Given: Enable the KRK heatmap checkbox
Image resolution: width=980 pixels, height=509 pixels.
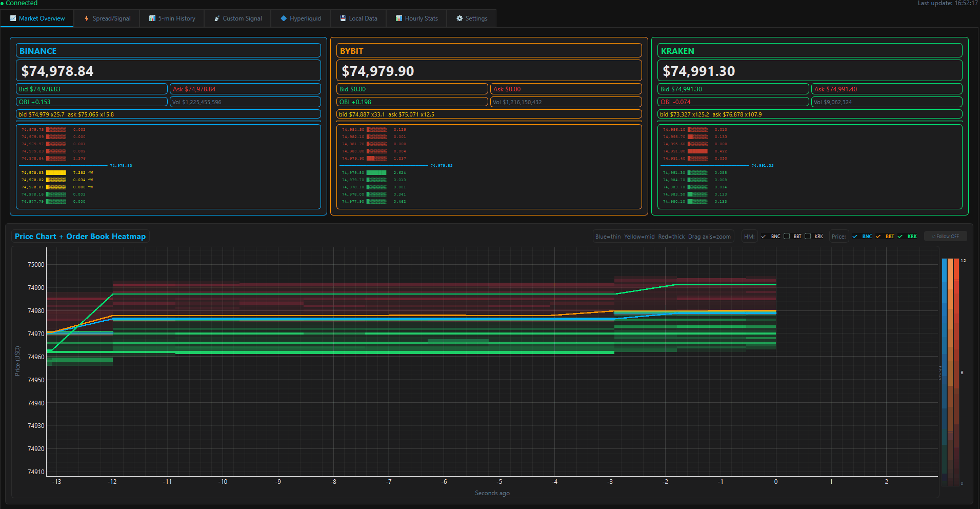Looking at the screenshot, I should 807,236.
